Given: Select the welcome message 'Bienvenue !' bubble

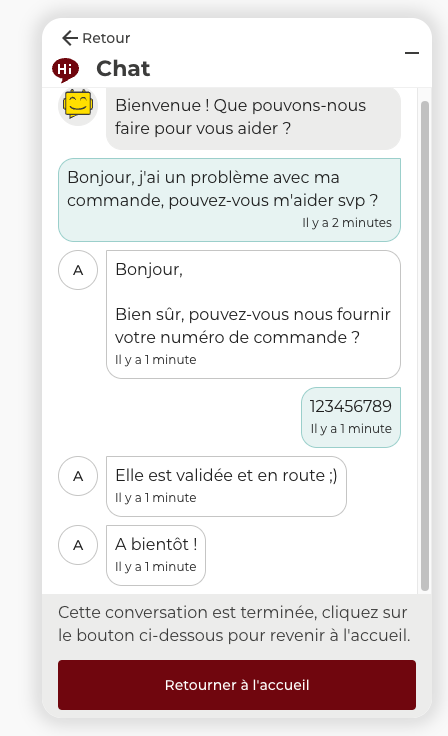Looking at the screenshot, I should click(254, 117).
